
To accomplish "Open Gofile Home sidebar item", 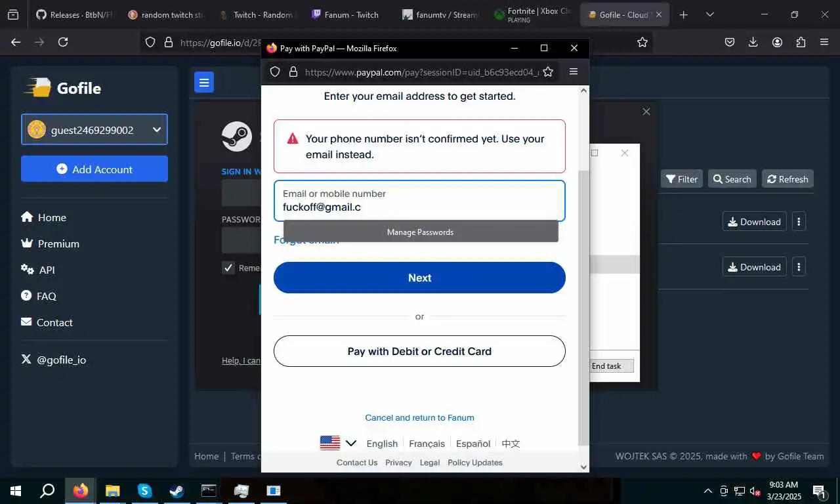I will coord(43,217).
